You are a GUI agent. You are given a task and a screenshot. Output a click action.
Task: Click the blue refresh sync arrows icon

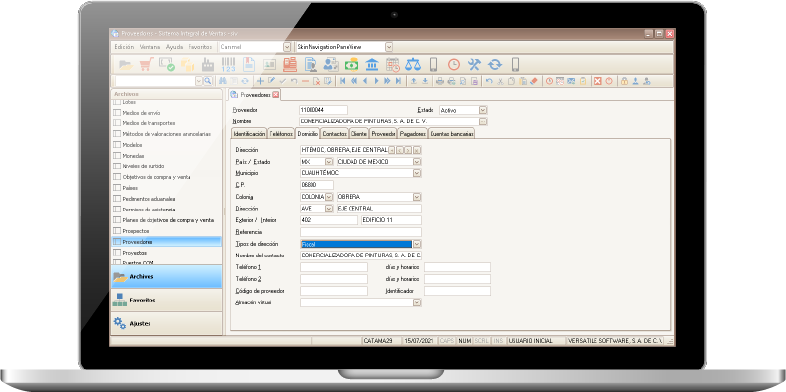pyautogui.click(x=495, y=64)
